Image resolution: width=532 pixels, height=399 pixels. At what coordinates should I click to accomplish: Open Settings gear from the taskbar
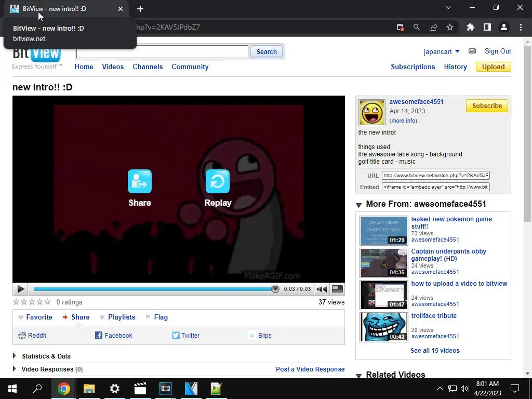point(115,389)
